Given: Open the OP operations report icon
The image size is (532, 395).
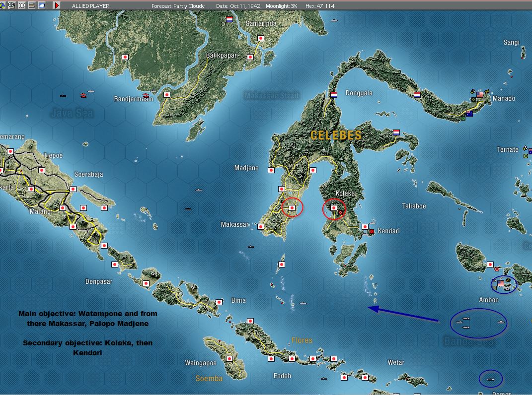Looking at the screenshot, I should pyautogui.click(x=22, y=5).
